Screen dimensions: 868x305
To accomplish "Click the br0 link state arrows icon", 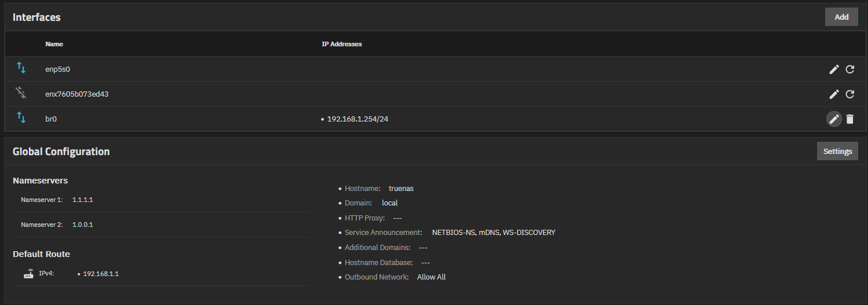I will [x=21, y=118].
